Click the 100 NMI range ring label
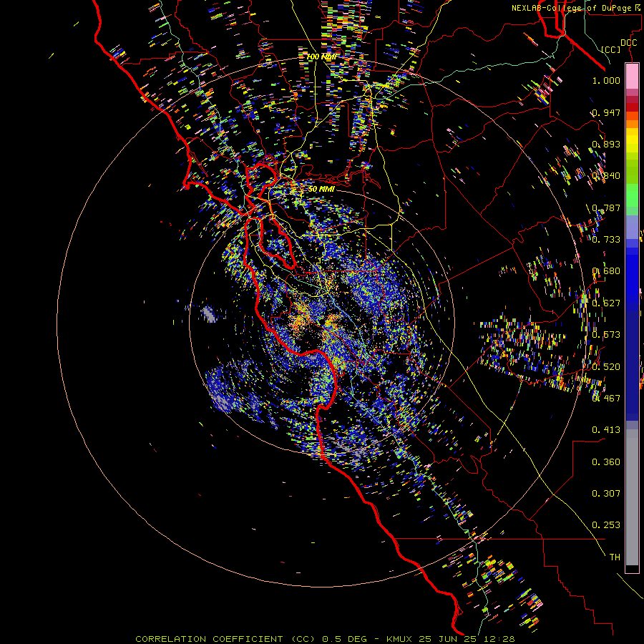 [322, 57]
